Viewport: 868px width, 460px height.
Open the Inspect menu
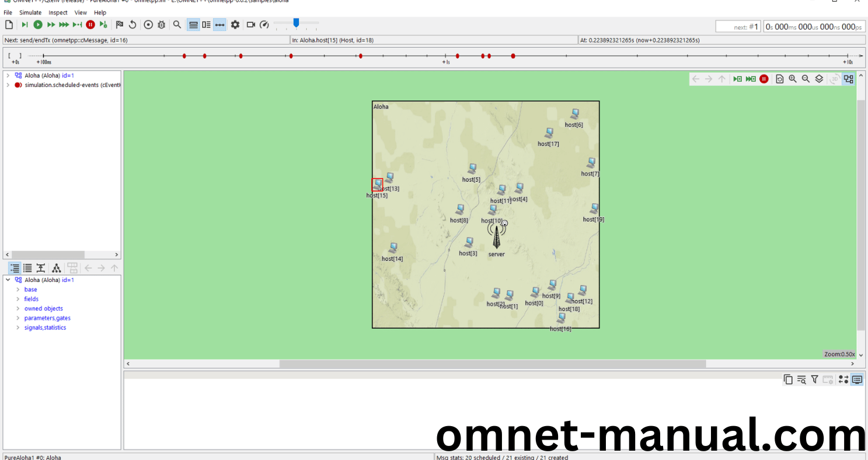point(58,12)
